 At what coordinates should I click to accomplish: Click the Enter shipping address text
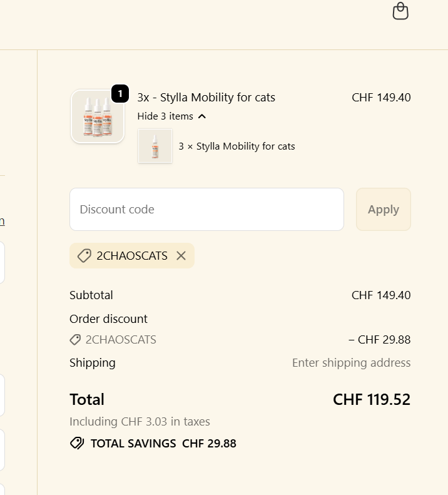pyautogui.click(x=351, y=362)
